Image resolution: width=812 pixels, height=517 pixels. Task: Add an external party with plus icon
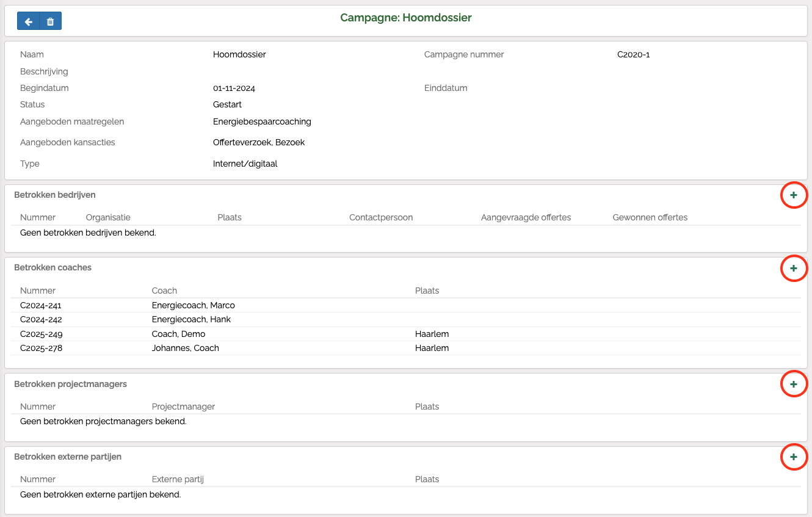[x=794, y=457]
